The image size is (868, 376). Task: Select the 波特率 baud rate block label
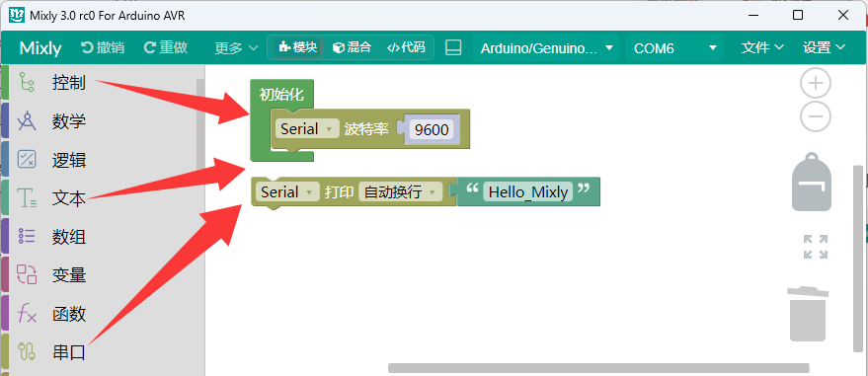(366, 129)
